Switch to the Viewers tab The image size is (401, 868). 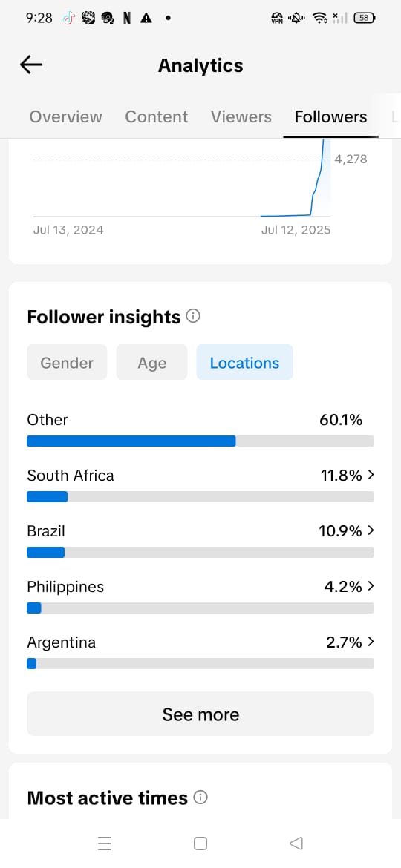coord(241,116)
